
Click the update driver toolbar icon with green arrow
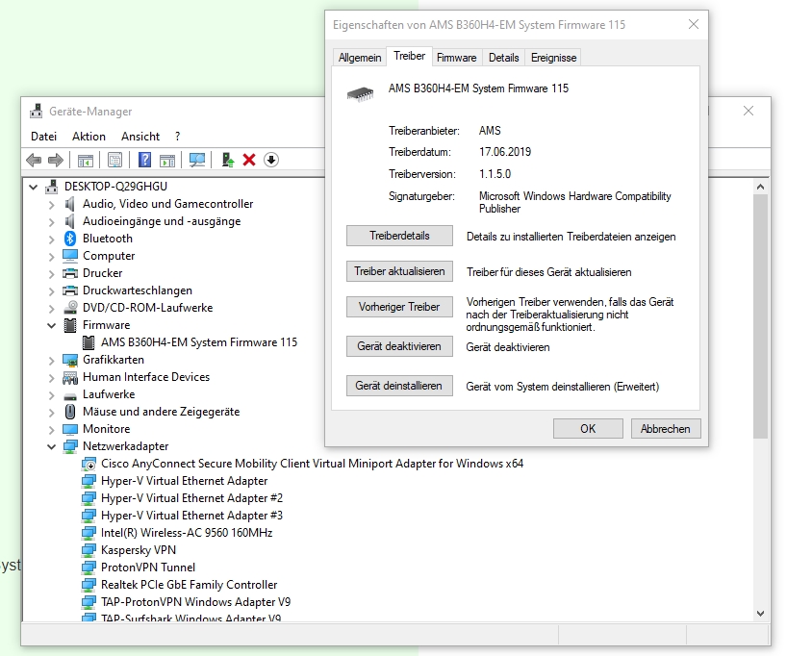point(227,160)
